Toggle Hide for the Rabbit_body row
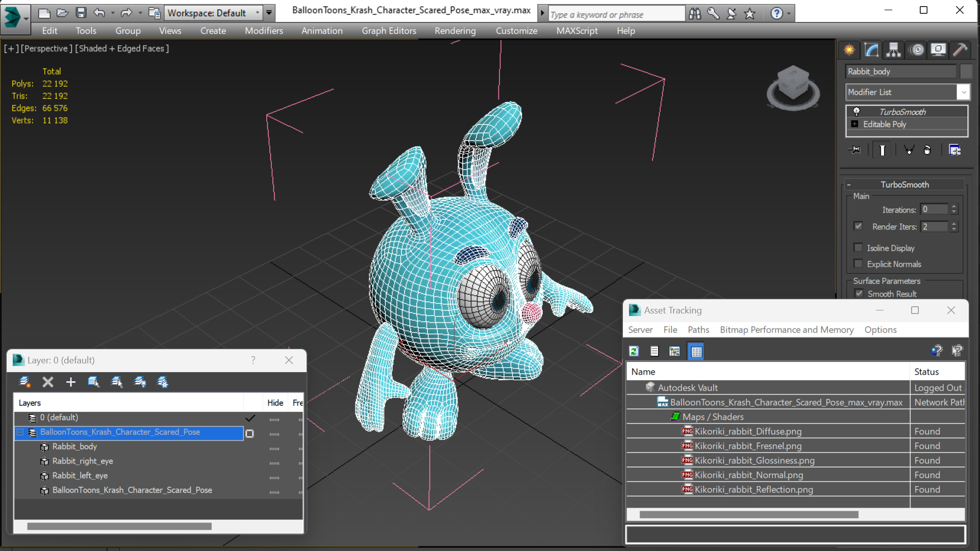 click(274, 449)
